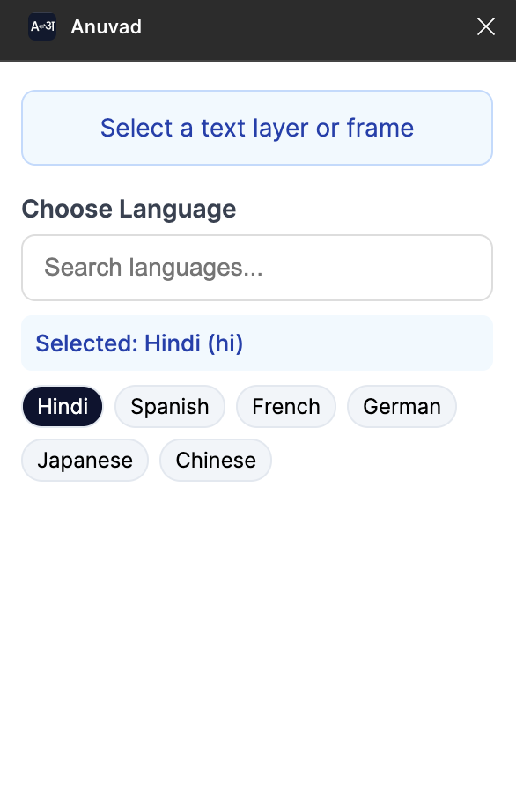
Task: Select German from the language options
Action: coord(402,406)
